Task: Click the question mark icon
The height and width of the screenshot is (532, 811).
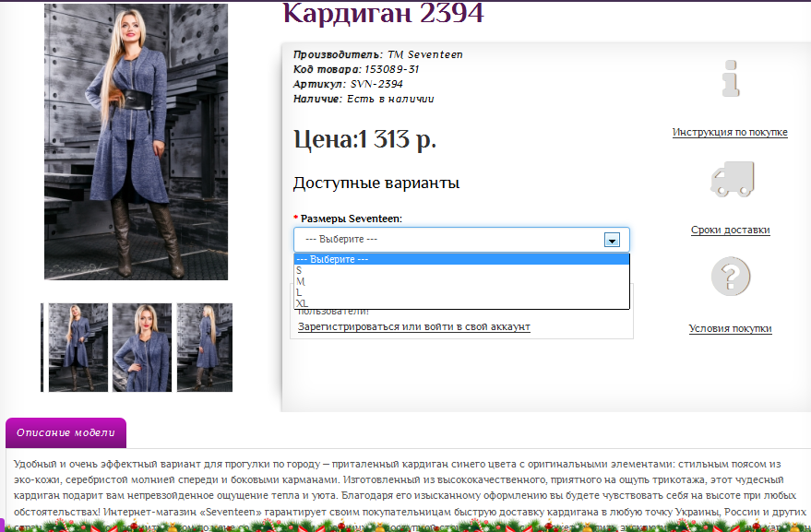Action: (731, 276)
